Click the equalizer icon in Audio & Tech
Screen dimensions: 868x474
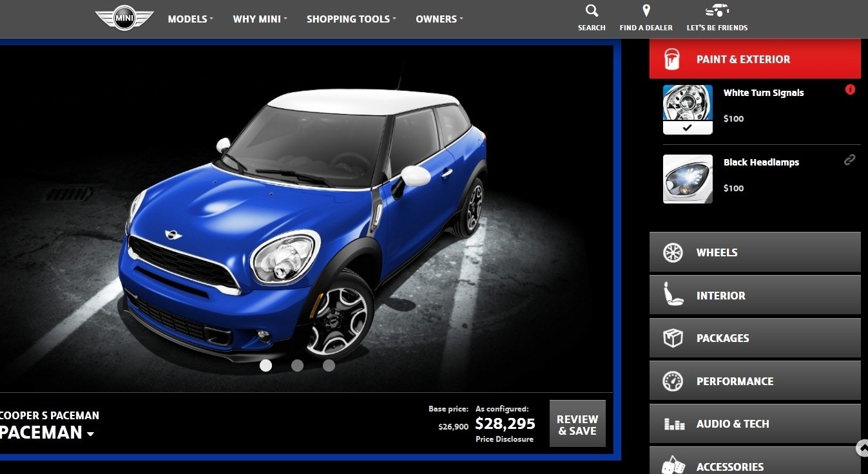[674, 424]
